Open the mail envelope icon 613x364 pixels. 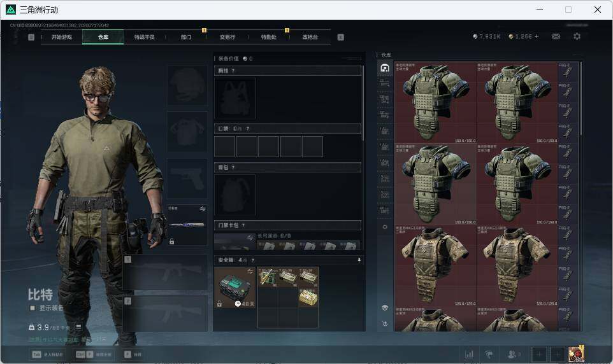(556, 36)
